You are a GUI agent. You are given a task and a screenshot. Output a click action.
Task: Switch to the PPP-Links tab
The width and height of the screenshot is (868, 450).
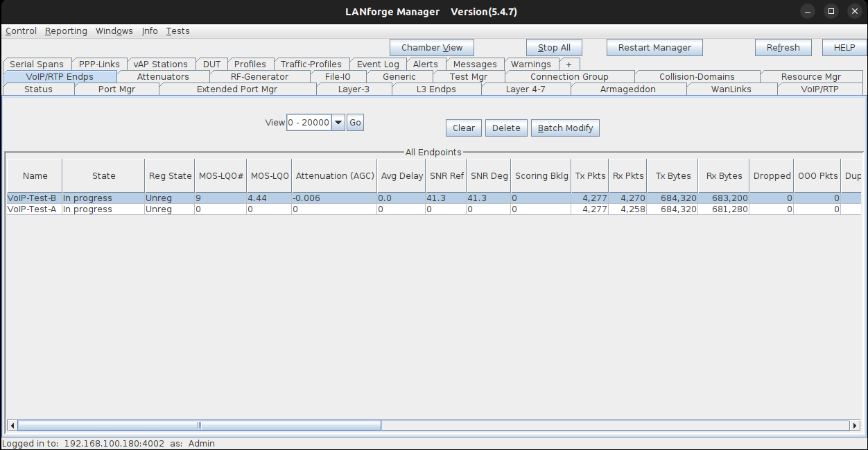pyautogui.click(x=99, y=64)
